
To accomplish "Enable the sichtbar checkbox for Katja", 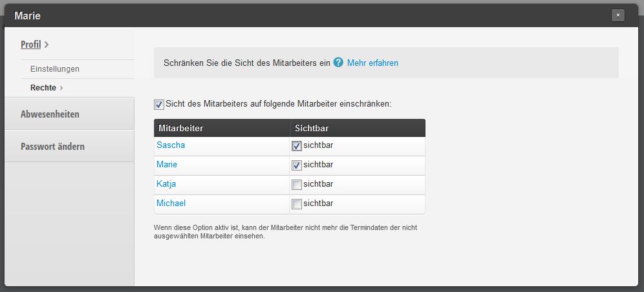I will tap(297, 185).
